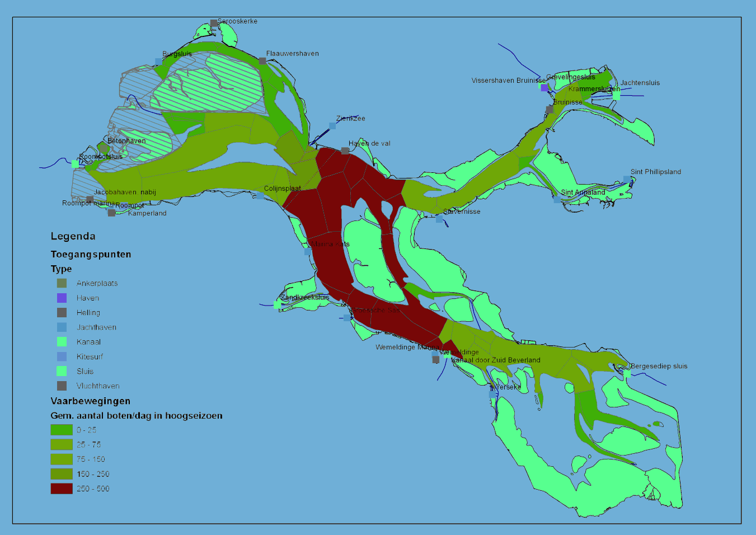Select the Sint Phillipsland blue marker
Viewport: 756px width, 535px height.
[627, 179]
